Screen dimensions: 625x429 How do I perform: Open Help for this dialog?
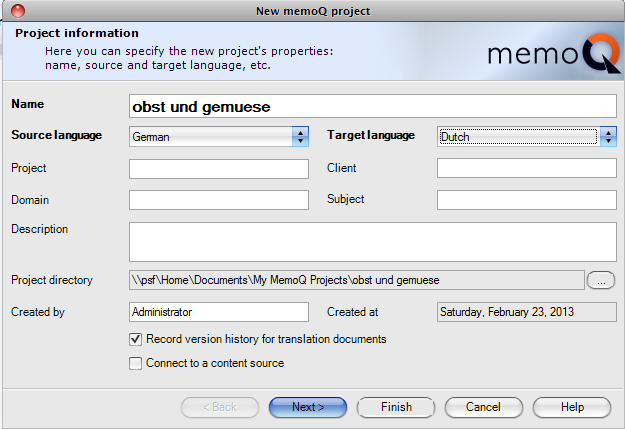(572, 407)
